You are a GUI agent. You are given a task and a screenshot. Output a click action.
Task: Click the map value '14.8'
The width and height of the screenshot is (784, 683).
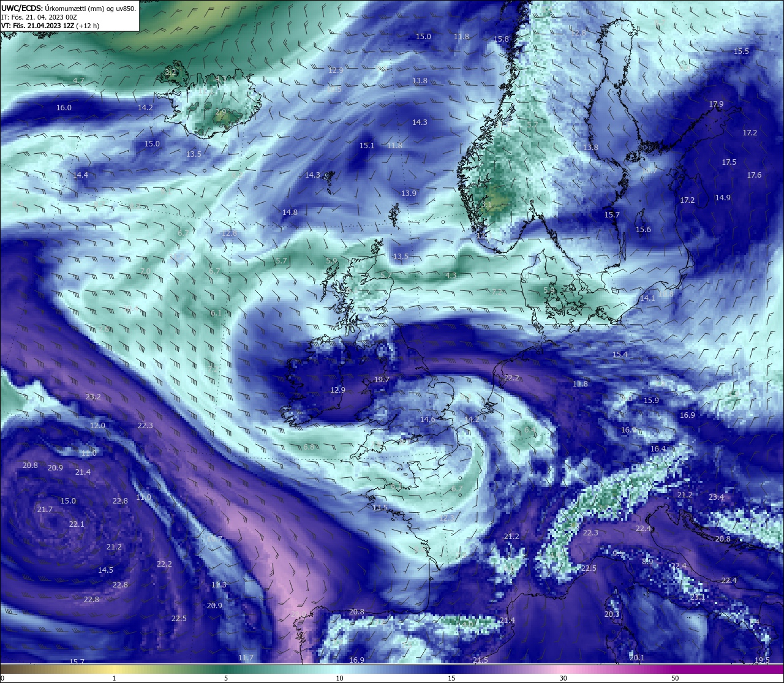[x=290, y=213]
